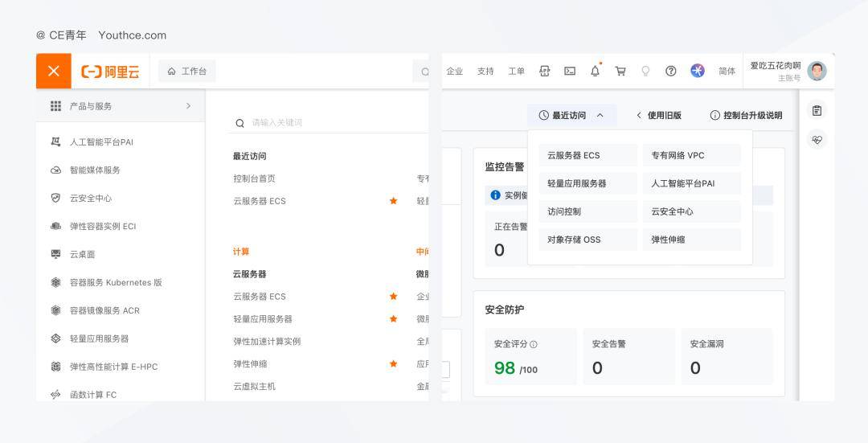868x443 pixels.
Task: Open 云桌面 in the sidebar list
Action: 83,254
